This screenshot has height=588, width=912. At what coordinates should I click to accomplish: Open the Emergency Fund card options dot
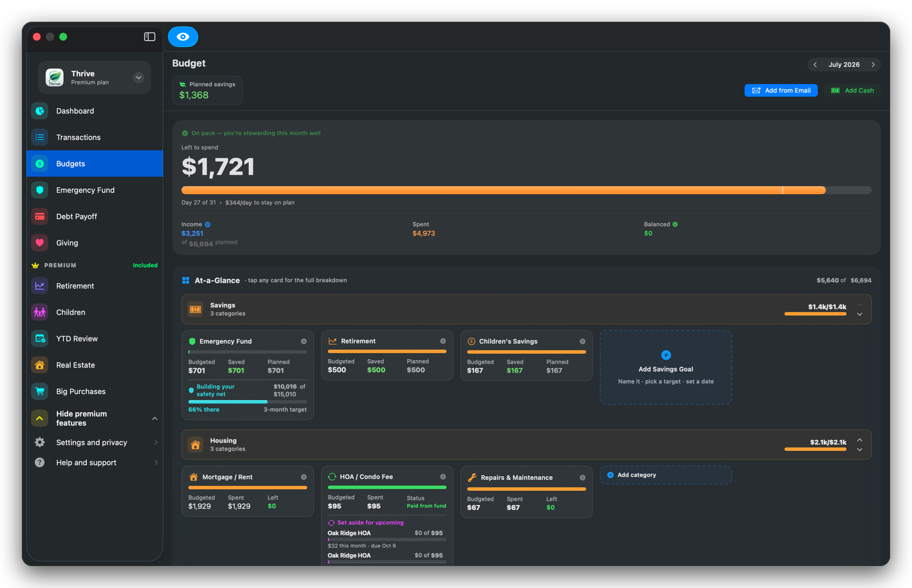[304, 342]
